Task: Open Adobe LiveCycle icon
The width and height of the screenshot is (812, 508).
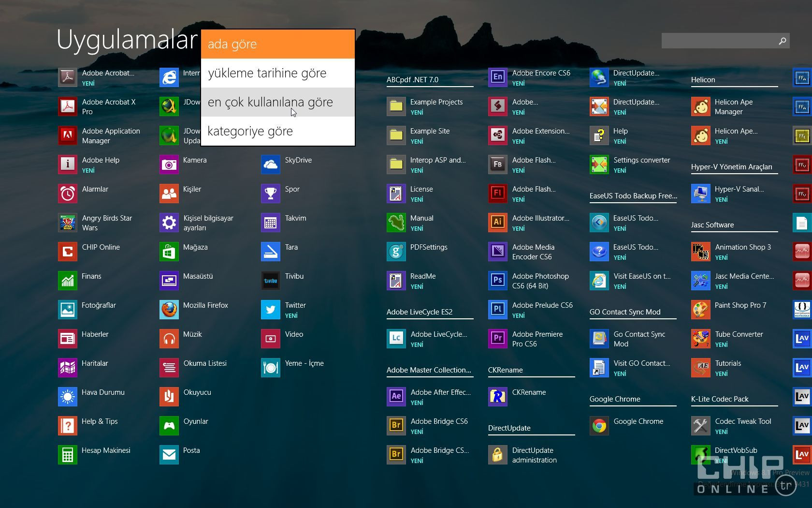Action: click(396, 339)
